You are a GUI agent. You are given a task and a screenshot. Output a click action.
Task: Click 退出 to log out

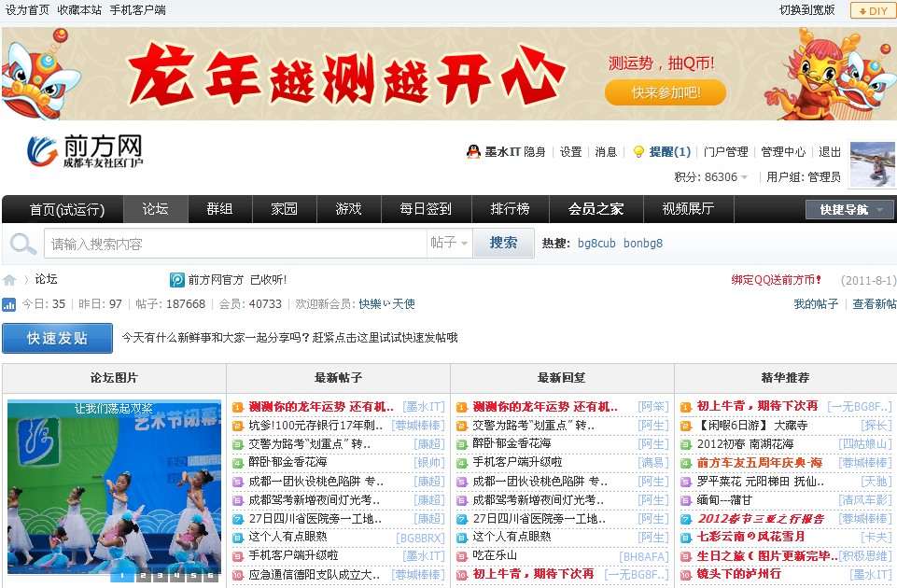(830, 151)
